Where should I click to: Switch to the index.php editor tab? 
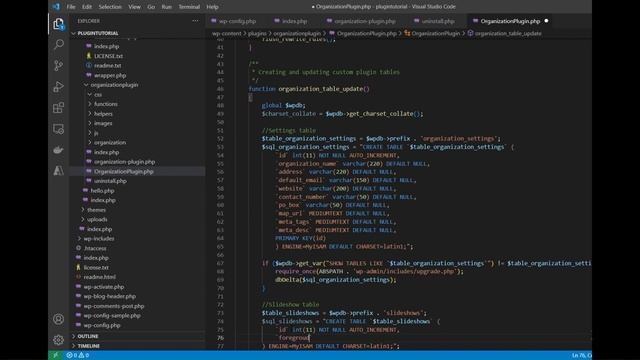pyautogui.click(x=291, y=21)
